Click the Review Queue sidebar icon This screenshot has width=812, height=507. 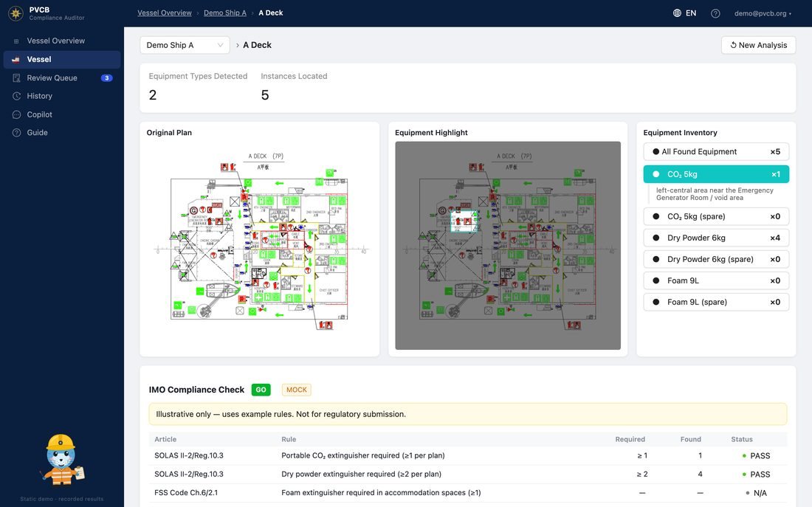(16, 77)
